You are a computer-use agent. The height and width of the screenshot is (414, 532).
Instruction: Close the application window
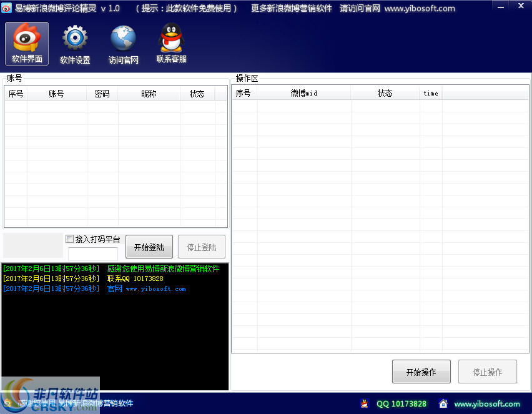[x=521, y=6]
